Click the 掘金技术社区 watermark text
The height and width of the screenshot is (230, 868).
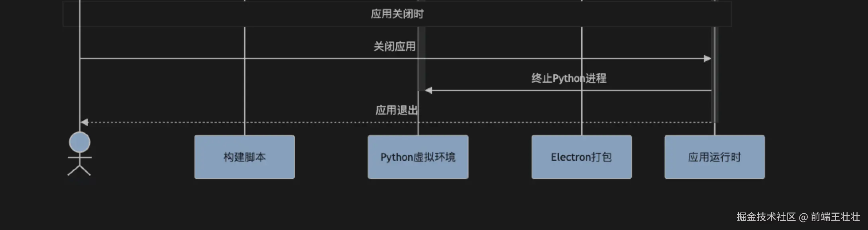pyautogui.click(x=766, y=217)
